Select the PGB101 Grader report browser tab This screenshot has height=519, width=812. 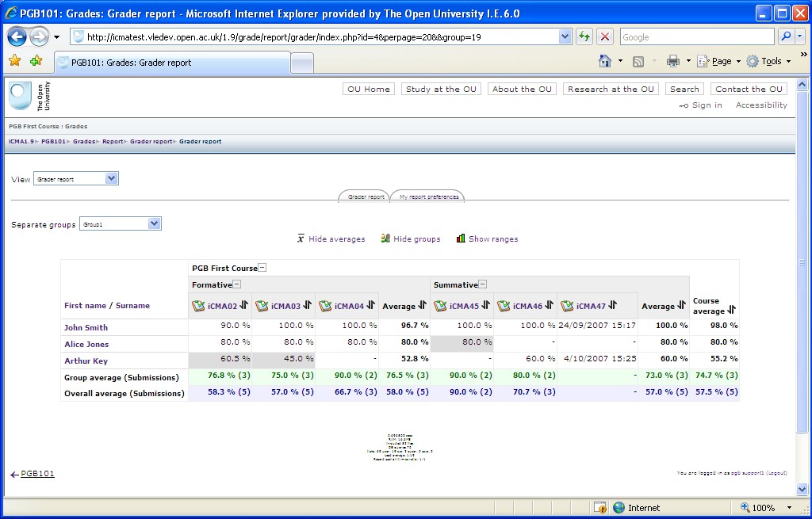tap(172, 63)
